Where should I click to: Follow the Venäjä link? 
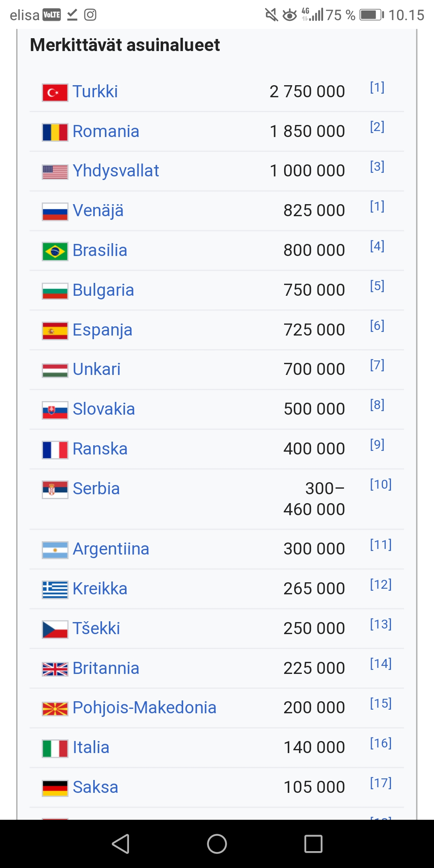pyautogui.click(x=98, y=211)
